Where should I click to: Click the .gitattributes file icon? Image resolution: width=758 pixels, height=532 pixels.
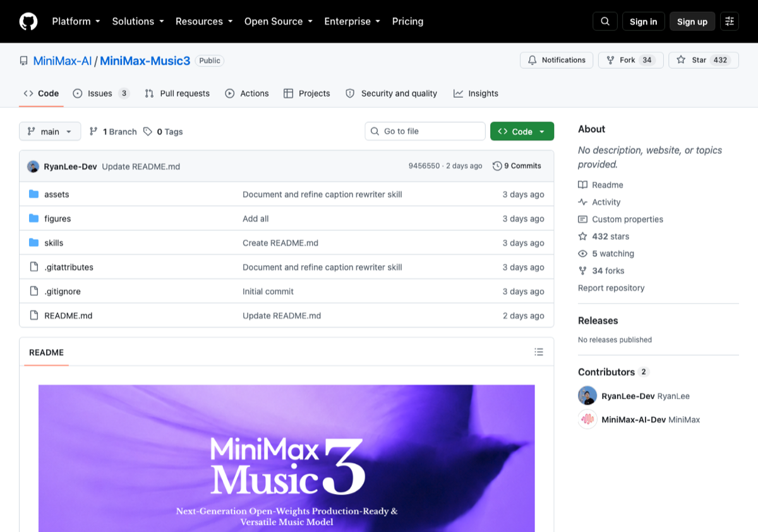pos(34,267)
